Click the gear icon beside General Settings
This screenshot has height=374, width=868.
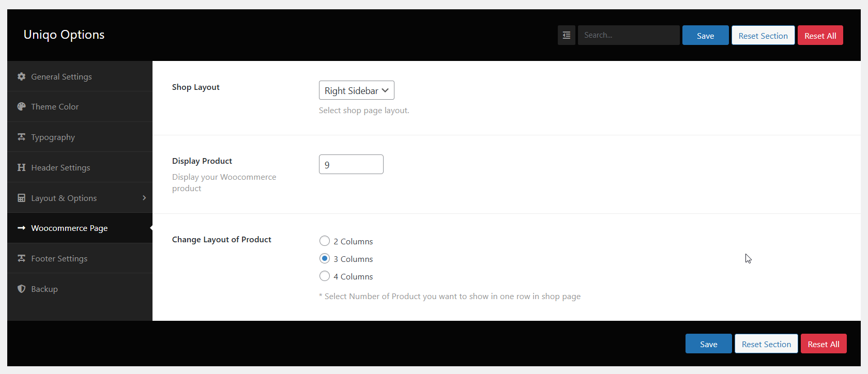click(21, 76)
